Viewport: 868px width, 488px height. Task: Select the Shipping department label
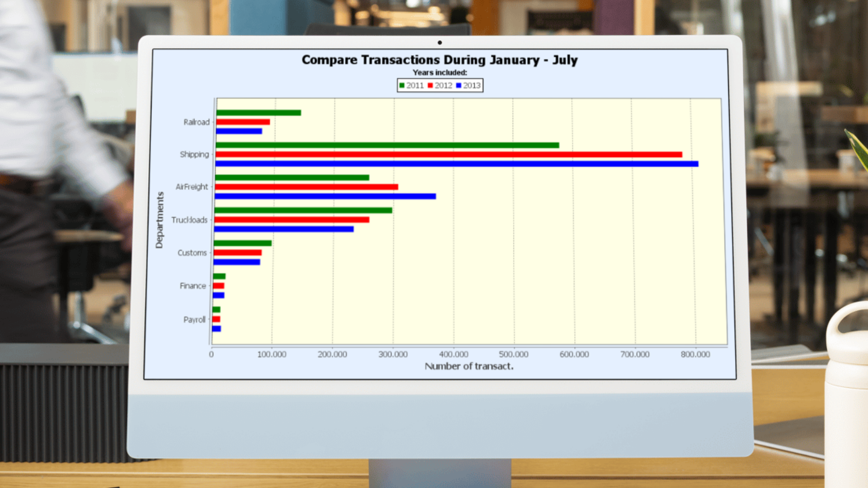(x=194, y=155)
